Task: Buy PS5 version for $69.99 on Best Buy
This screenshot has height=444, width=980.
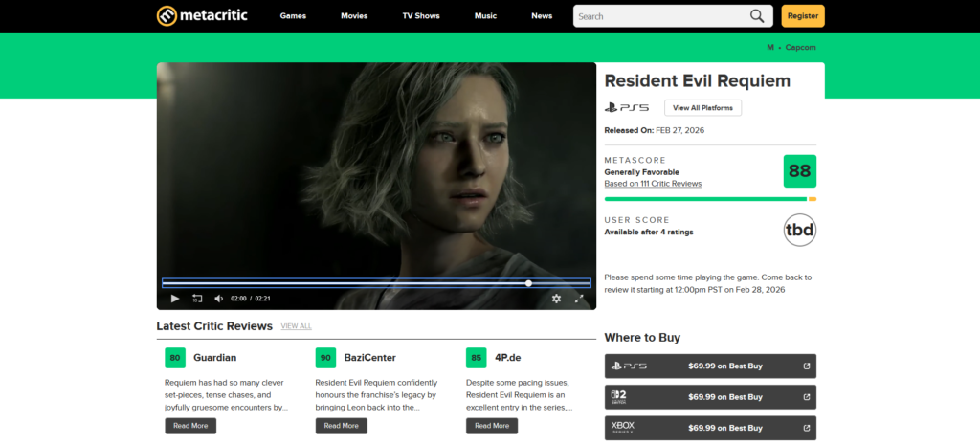Action: pyautogui.click(x=711, y=366)
